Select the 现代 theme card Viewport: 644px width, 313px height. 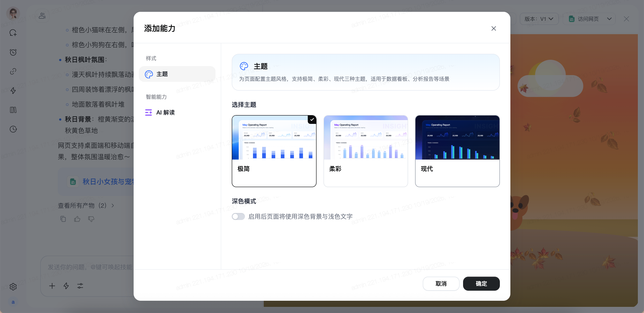(457, 151)
